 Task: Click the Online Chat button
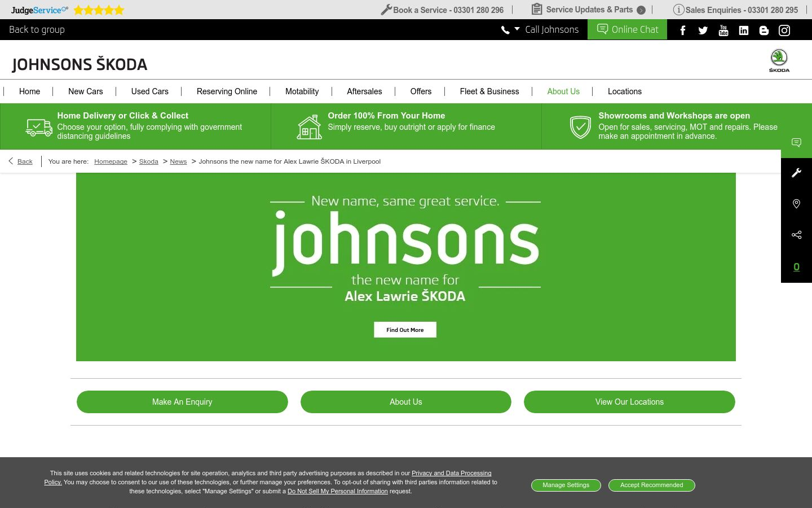[627, 29]
